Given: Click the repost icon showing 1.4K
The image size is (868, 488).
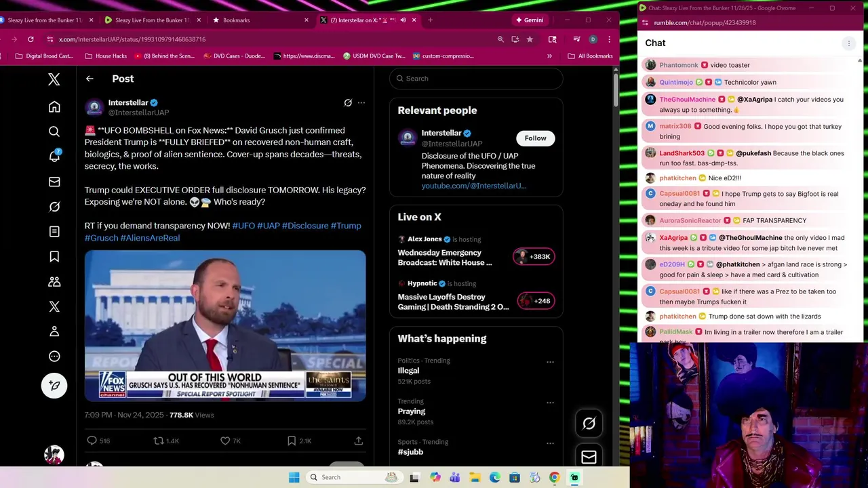Looking at the screenshot, I should click(x=159, y=441).
